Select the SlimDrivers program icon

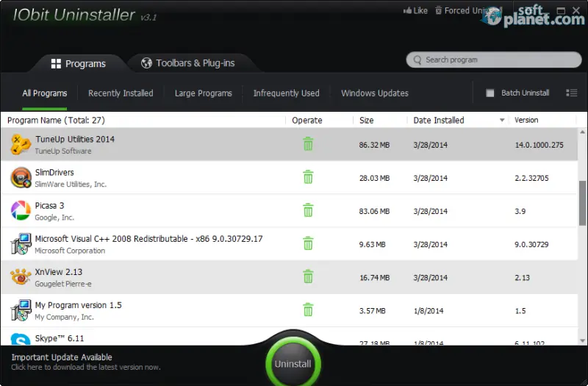click(21, 177)
